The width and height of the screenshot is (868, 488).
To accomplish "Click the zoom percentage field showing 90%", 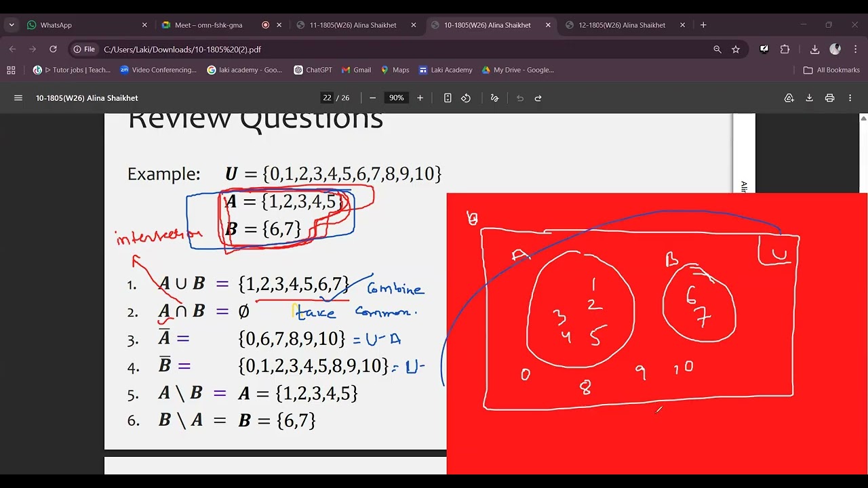I will (396, 98).
